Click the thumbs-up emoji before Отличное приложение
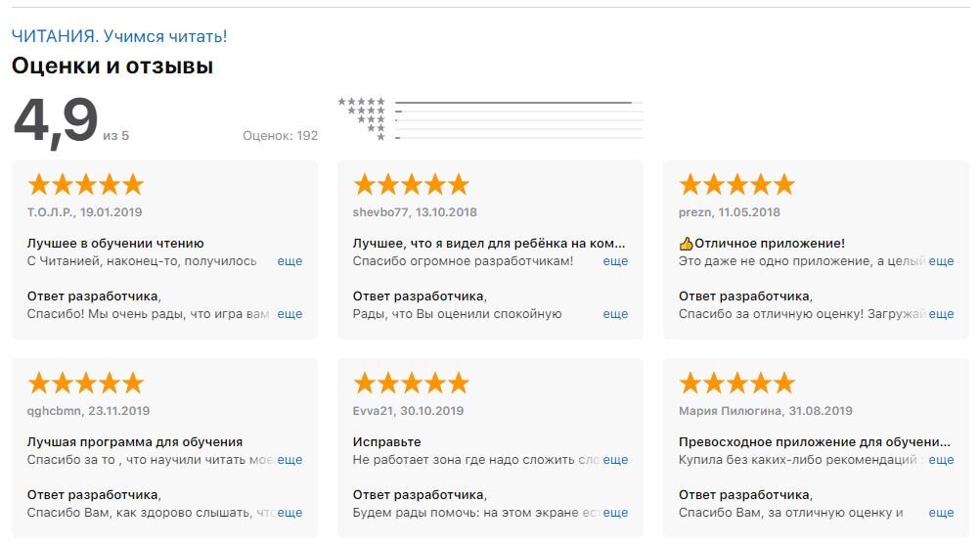Image resolution: width=980 pixels, height=548 pixels. point(686,244)
